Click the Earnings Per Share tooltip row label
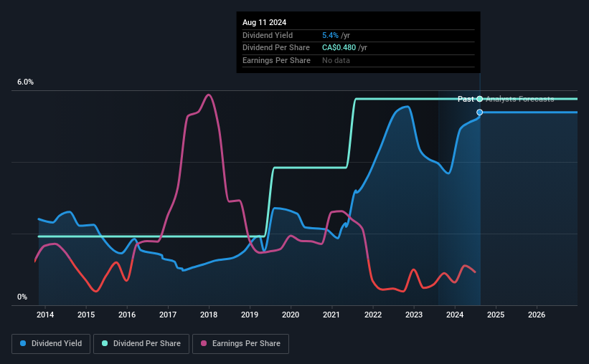 [x=276, y=60]
